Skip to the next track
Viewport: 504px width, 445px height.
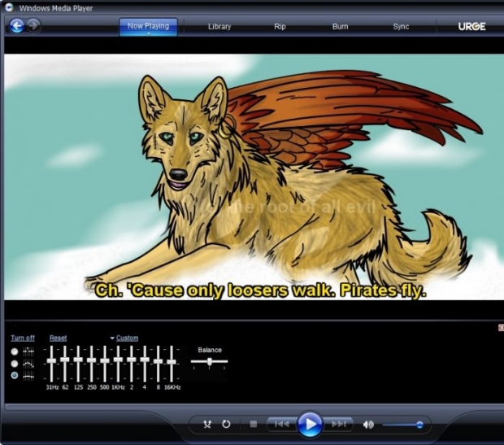(338, 424)
